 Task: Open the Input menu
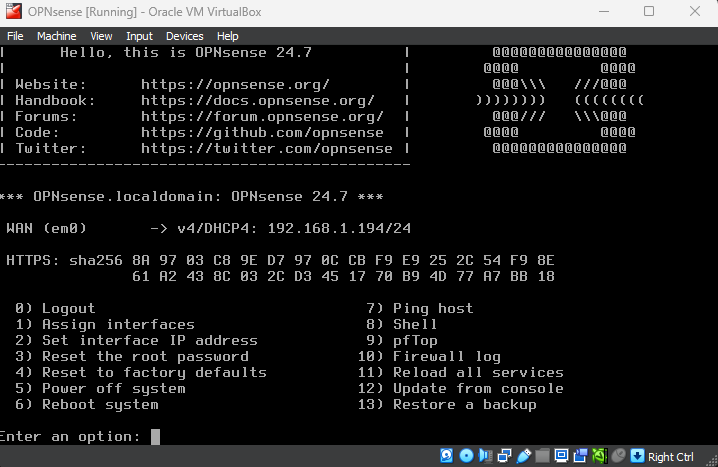tap(139, 36)
